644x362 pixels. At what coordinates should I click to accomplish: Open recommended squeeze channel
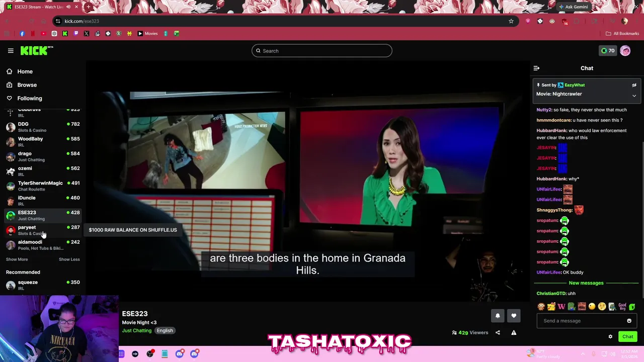point(43,285)
